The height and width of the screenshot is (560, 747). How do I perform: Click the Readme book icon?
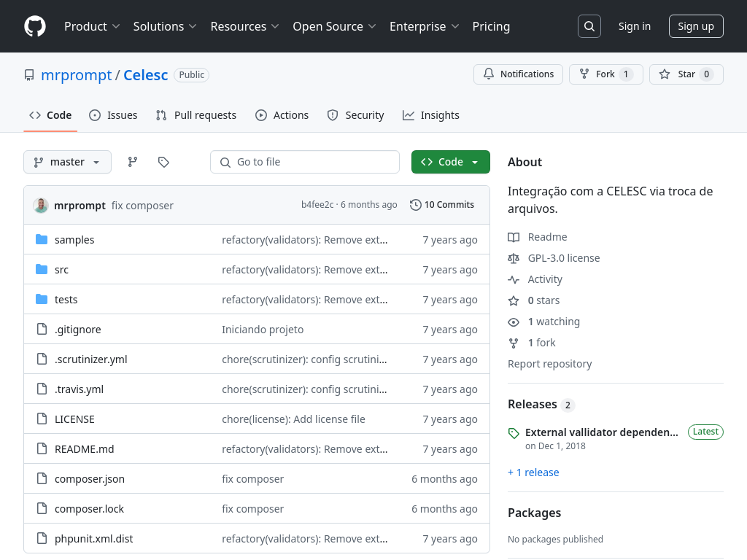(514, 237)
